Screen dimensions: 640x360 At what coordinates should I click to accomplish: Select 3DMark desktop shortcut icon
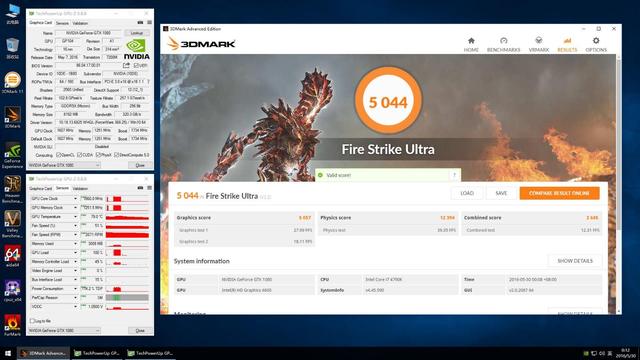pyautogui.click(x=13, y=118)
